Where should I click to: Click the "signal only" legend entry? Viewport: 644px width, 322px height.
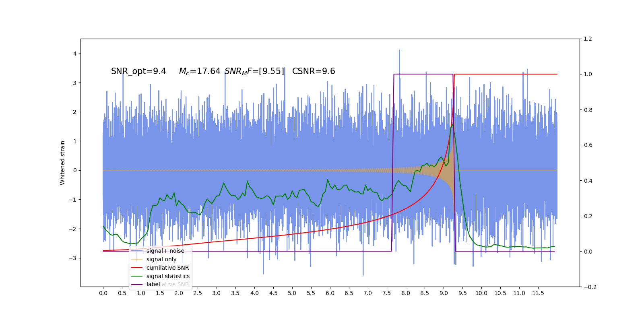tap(161, 259)
